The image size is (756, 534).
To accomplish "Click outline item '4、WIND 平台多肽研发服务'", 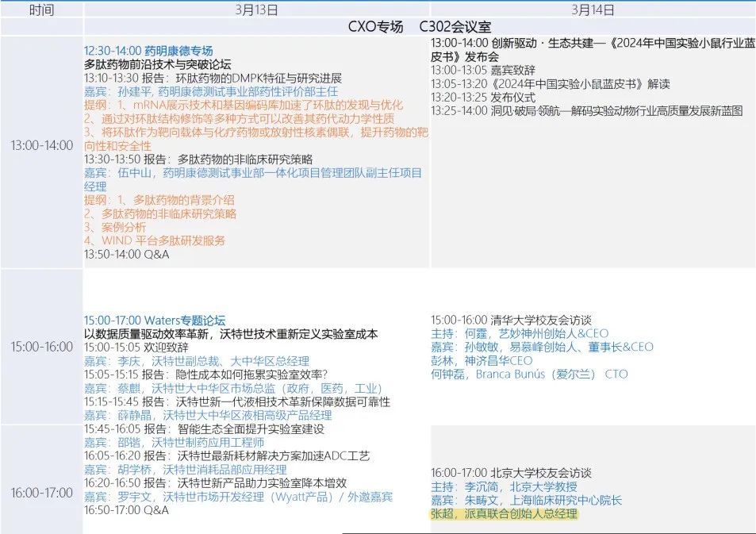I will click(155, 240).
